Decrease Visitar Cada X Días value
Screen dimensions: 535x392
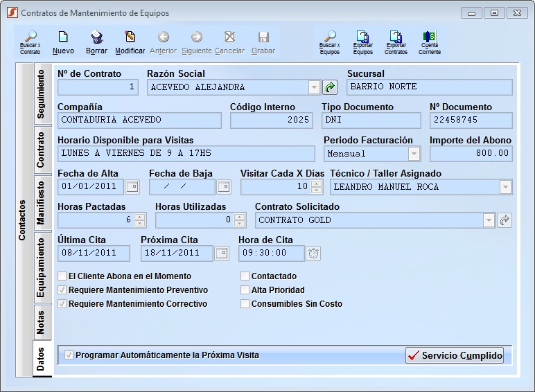click(x=317, y=190)
